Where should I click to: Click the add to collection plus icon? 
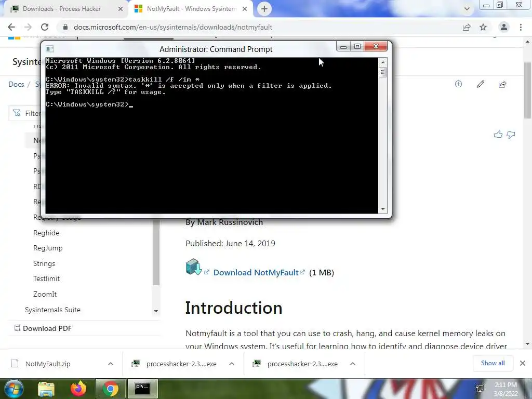[458, 84]
